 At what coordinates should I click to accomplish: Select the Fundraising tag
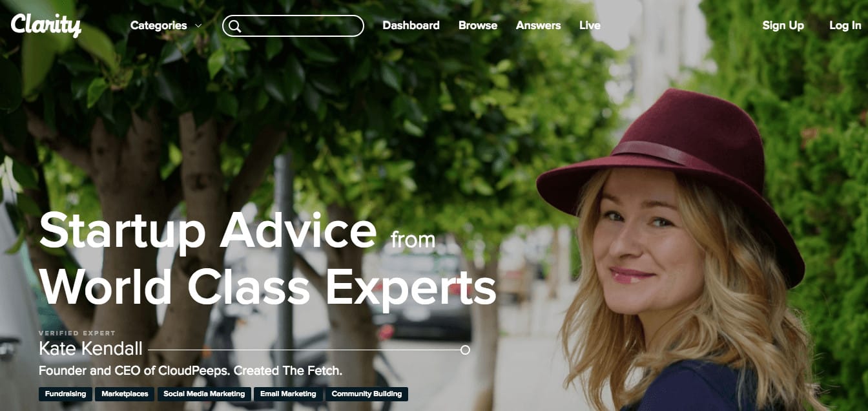65,394
